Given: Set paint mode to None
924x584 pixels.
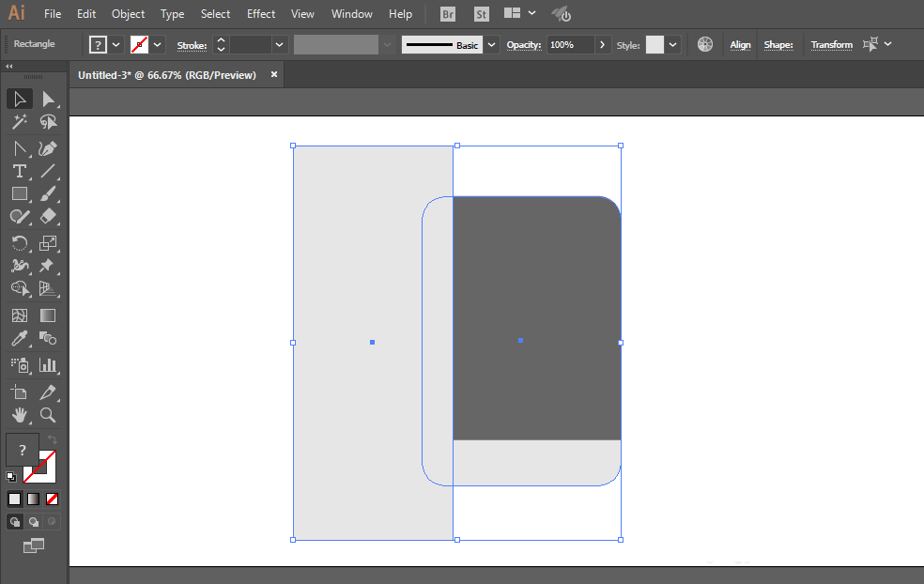Looking at the screenshot, I should pyautogui.click(x=52, y=499).
